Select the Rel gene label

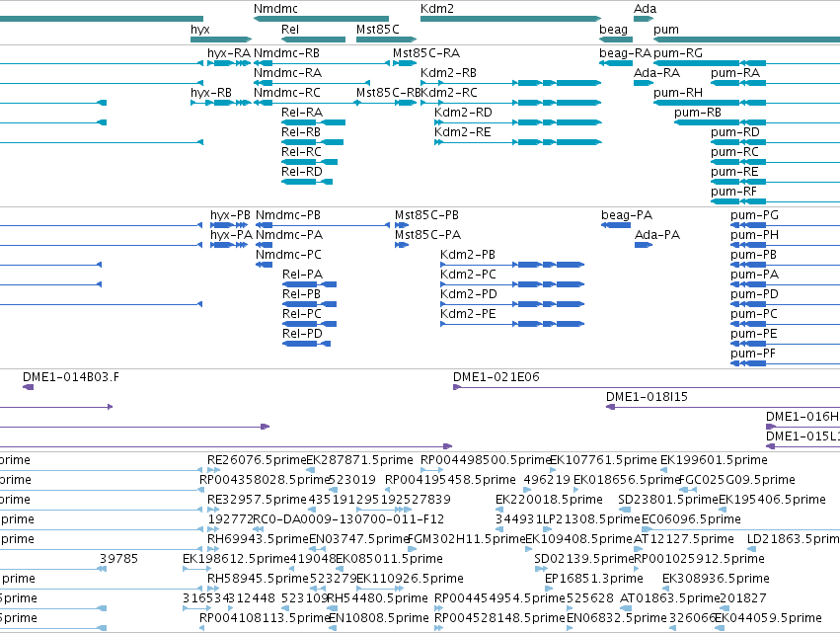[x=290, y=30]
